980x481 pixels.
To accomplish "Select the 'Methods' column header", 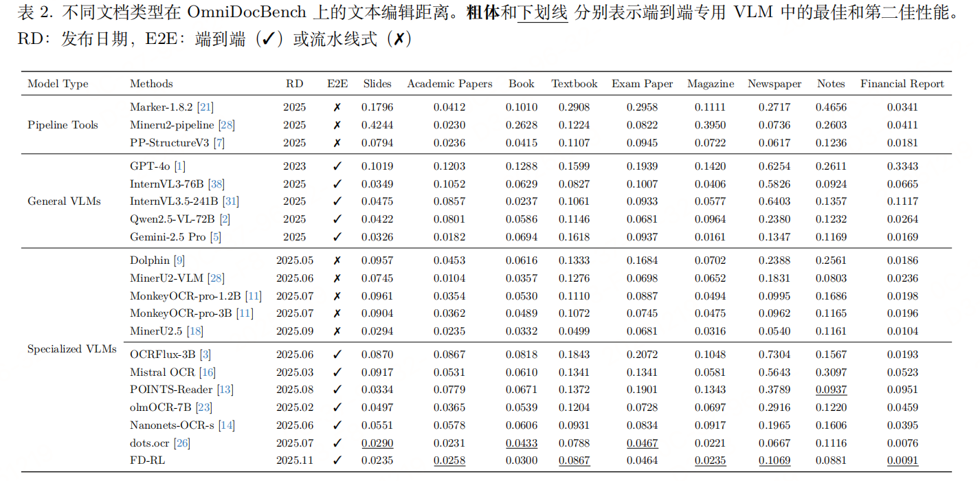I will [151, 84].
